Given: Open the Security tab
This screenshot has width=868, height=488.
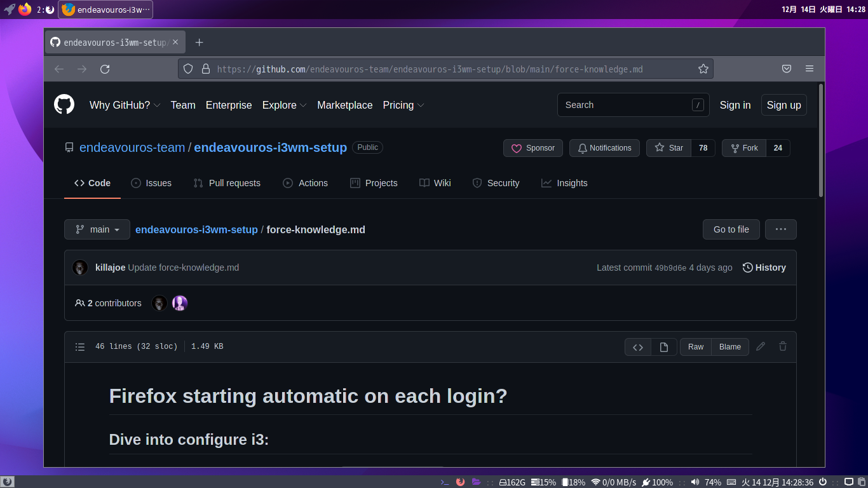Looking at the screenshot, I should coord(496,183).
